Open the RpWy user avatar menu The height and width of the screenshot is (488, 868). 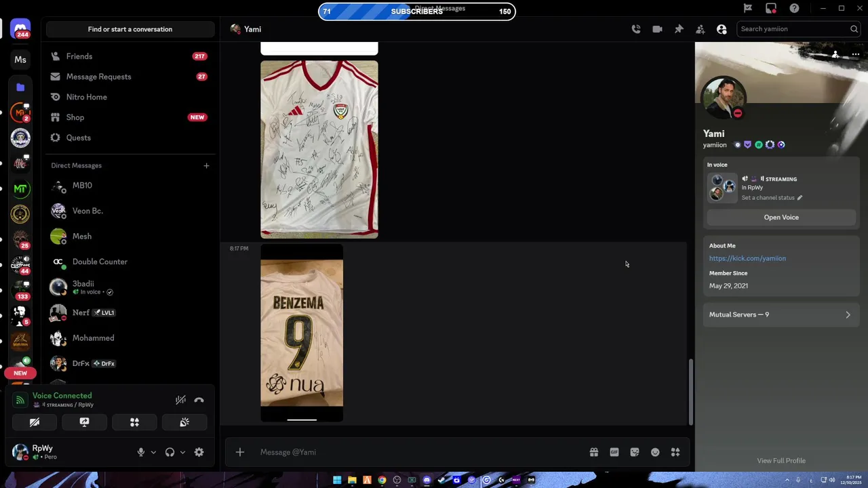pos(20,452)
